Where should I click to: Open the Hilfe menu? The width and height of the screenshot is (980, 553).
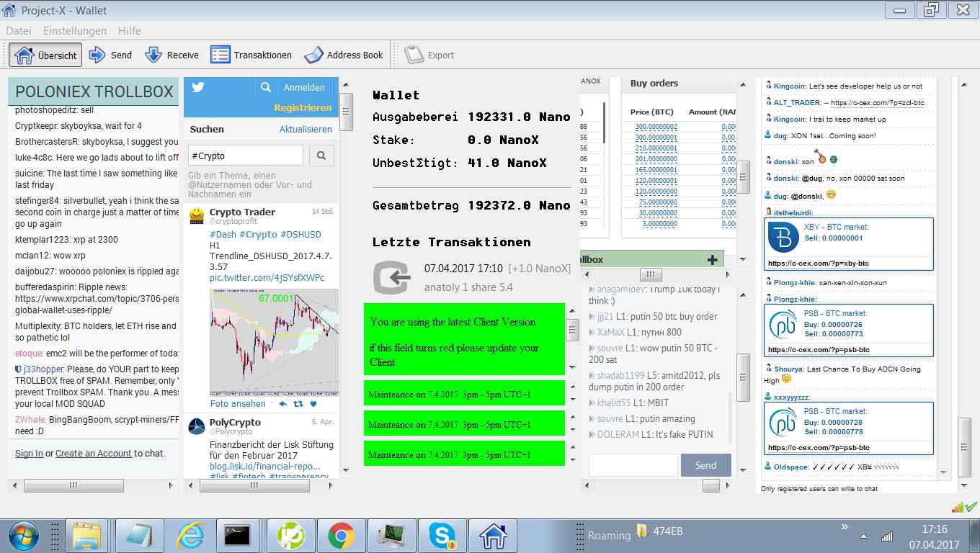130,31
